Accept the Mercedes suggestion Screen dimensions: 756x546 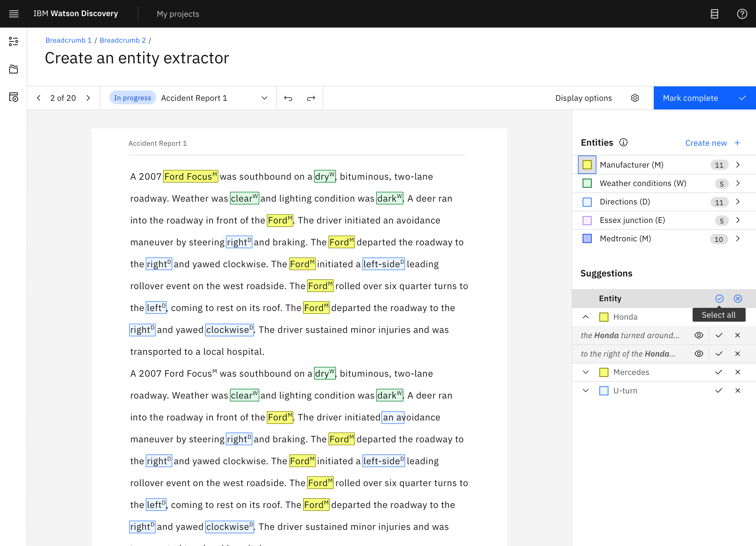719,372
